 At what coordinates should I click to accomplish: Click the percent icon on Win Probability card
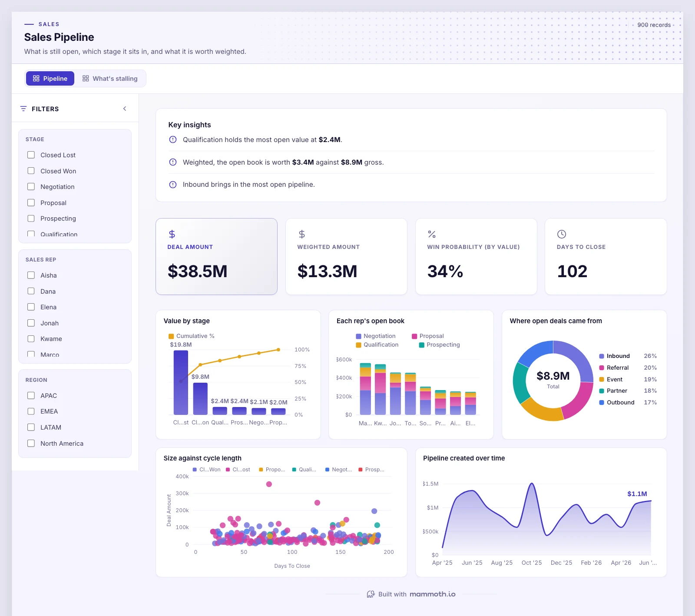tap(432, 234)
